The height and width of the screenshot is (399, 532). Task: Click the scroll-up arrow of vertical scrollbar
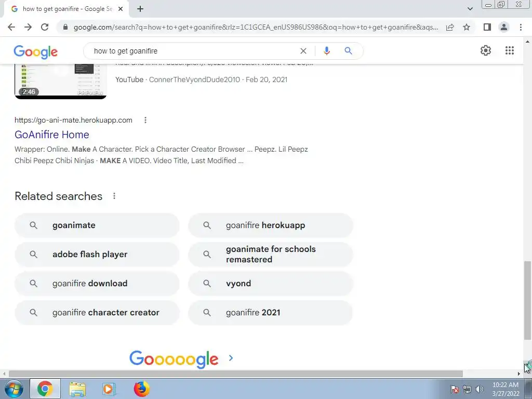coord(527,42)
